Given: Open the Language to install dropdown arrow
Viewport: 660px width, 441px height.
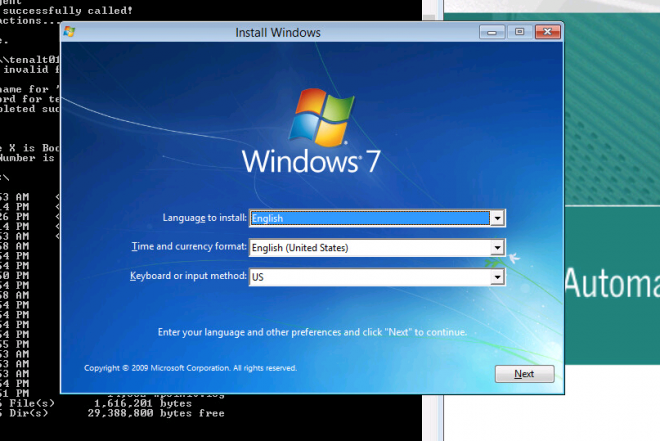Looking at the screenshot, I should pyautogui.click(x=498, y=218).
